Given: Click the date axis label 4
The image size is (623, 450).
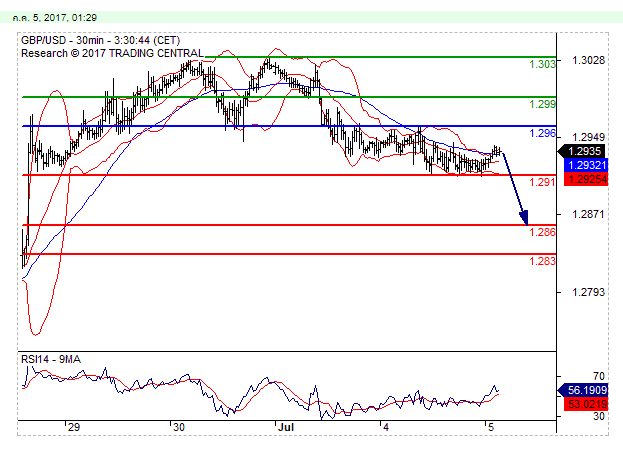Looking at the screenshot, I should pos(385,427).
